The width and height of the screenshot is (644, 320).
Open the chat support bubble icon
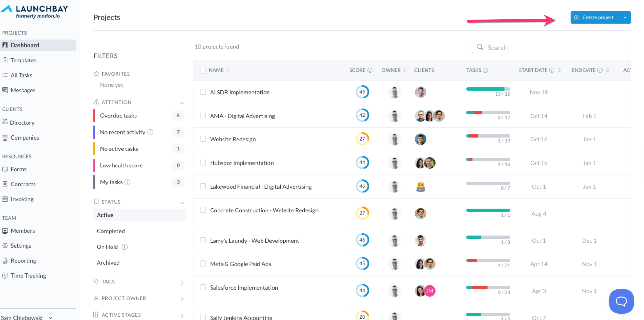coord(621,301)
